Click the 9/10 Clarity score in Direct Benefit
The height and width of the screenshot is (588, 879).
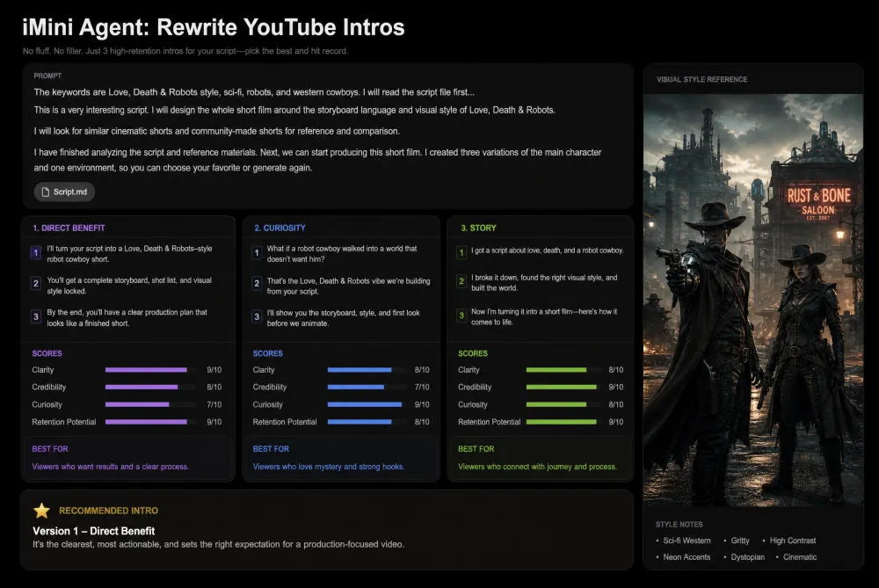[x=214, y=370]
